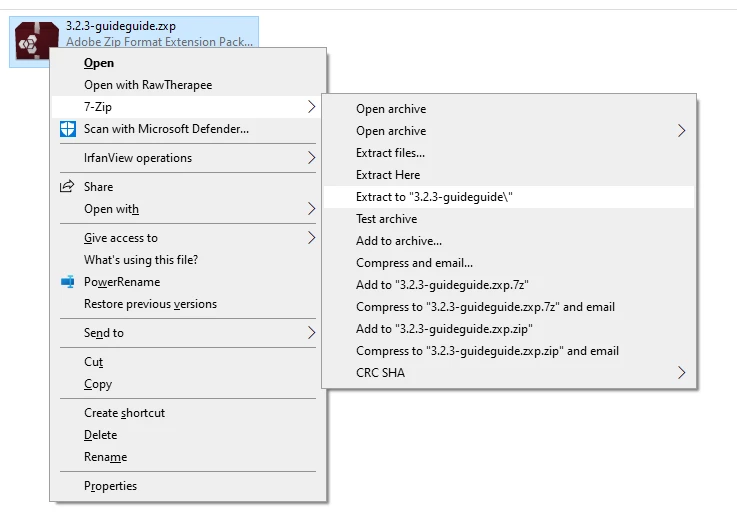This screenshot has height=531, width=737.
Task: Choose What's using this file?
Action: [x=188, y=260]
